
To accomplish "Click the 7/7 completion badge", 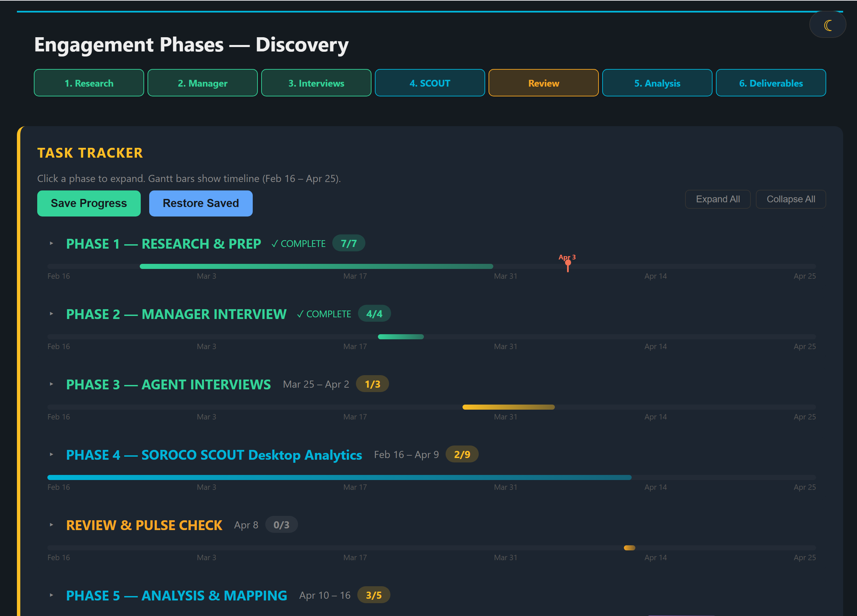I will pos(348,243).
